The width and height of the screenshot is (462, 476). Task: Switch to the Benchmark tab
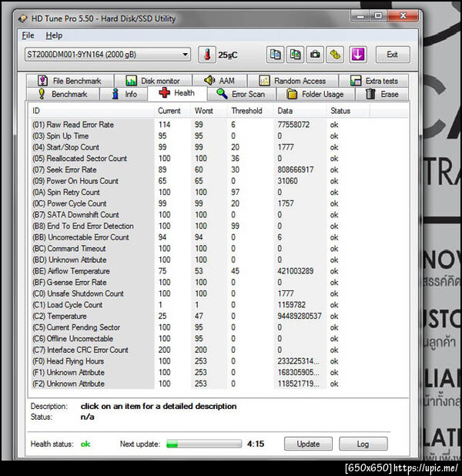[63, 94]
